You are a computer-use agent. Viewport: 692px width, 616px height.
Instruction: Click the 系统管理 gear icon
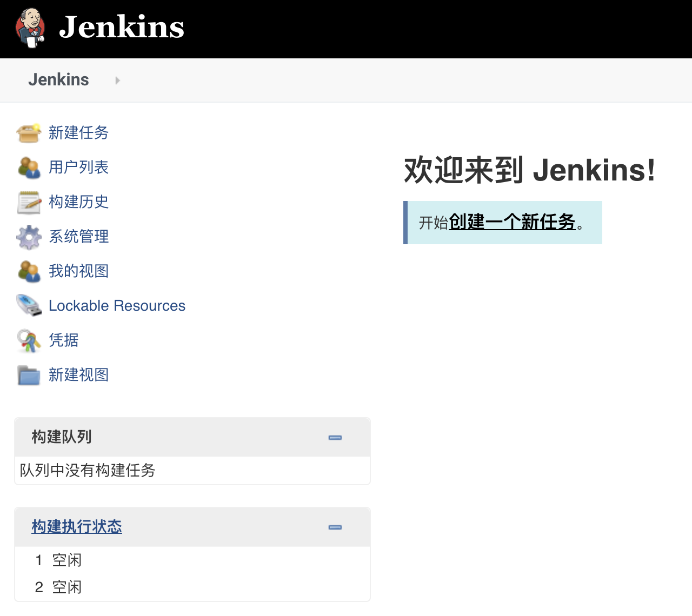(29, 237)
